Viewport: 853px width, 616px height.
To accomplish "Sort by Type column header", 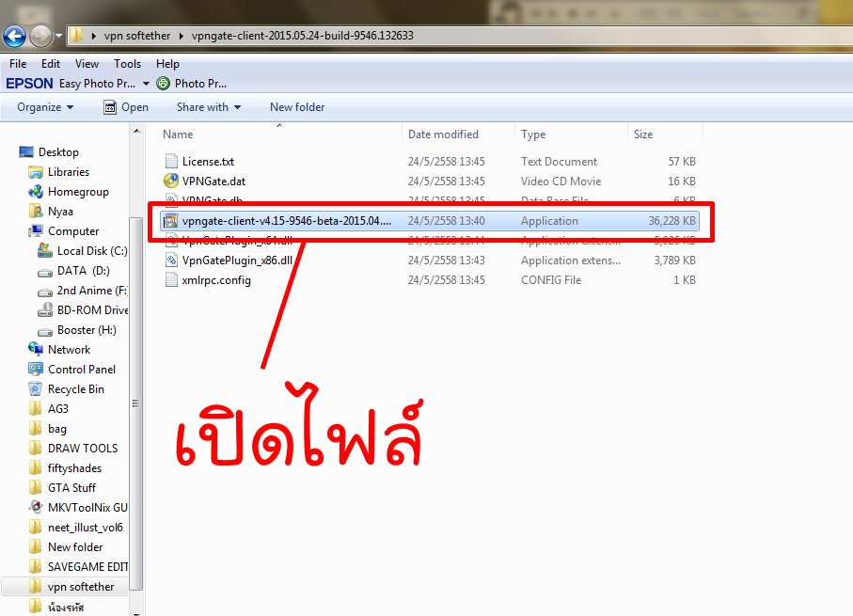I will [533, 134].
